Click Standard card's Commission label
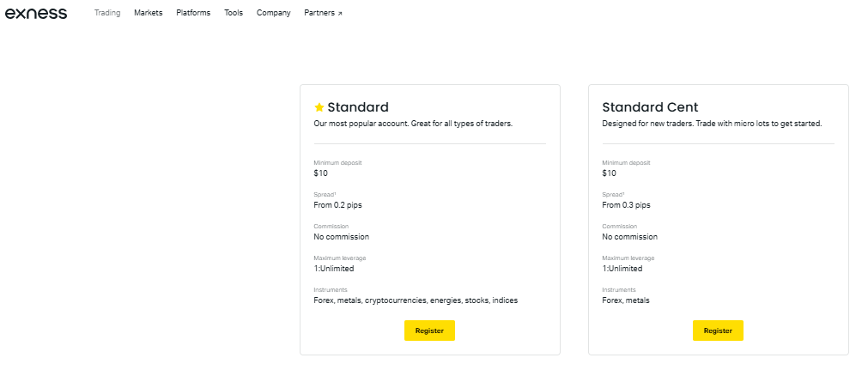 coord(330,227)
